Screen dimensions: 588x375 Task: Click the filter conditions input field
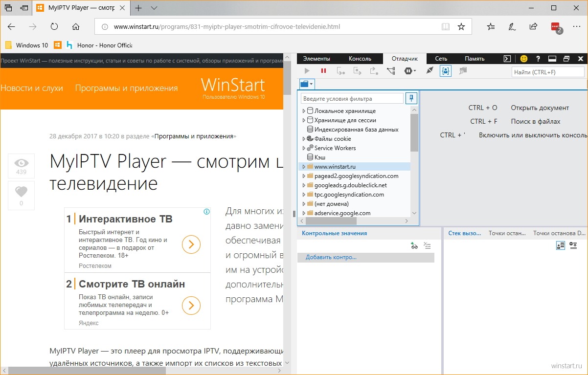pos(352,98)
